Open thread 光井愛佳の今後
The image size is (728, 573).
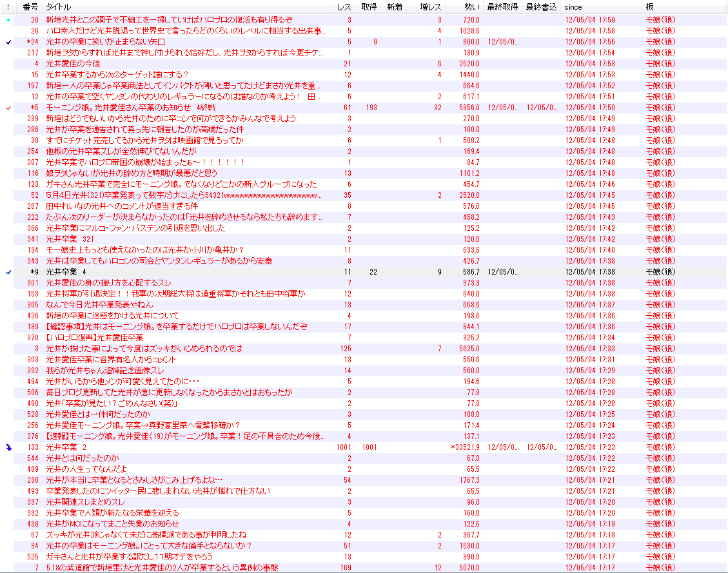click(73, 64)
